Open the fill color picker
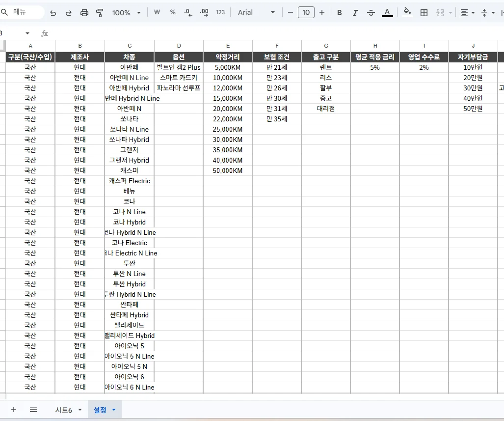Screen dimensions: 504x421 tap(407, 12)
